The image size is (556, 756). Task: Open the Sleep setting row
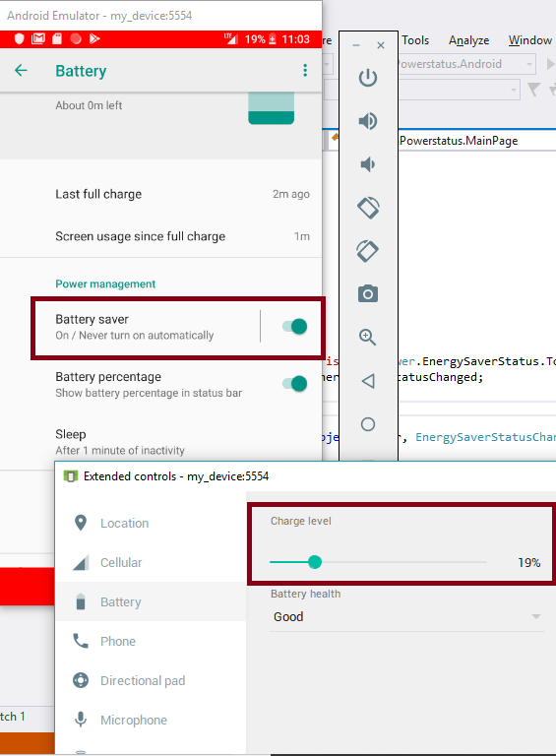tap(161, 442)
